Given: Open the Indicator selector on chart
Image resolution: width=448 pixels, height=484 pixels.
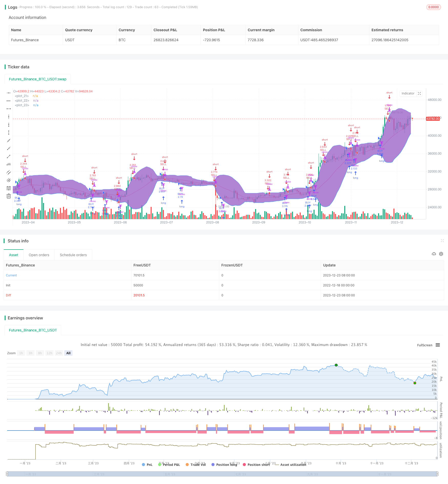Looking at the screenshot, I should coord(408,93).
